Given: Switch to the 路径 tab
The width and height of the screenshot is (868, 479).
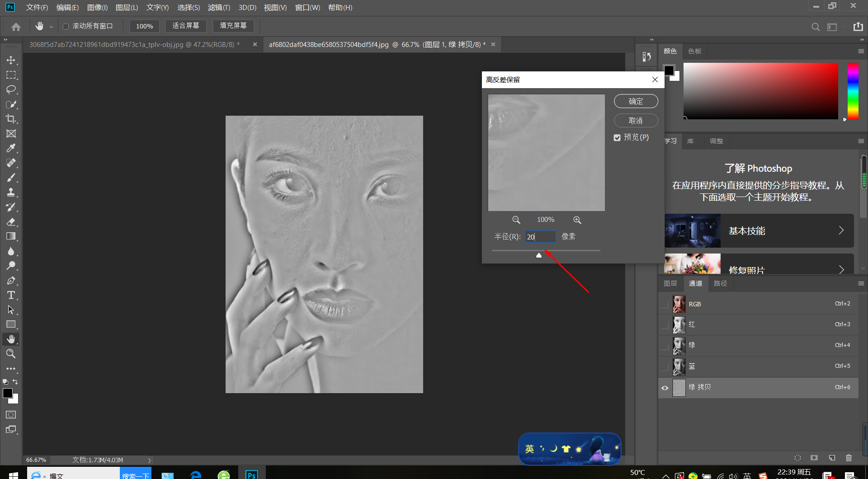Looking at the screenshot, I should click(720, 283).
